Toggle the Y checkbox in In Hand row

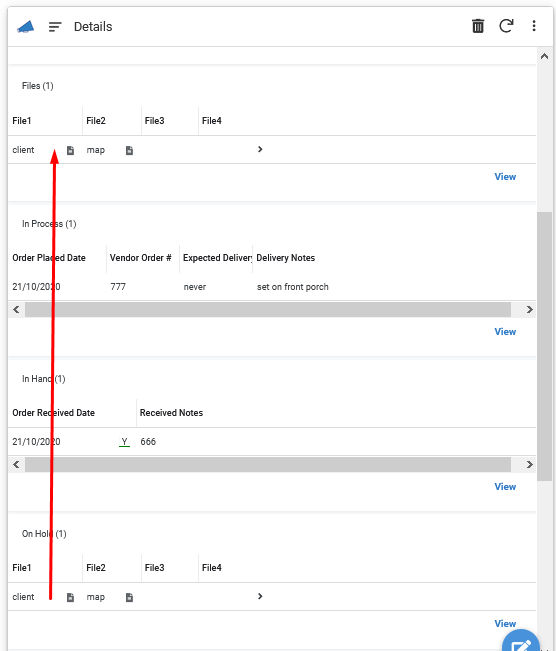[x=124, y=442]
